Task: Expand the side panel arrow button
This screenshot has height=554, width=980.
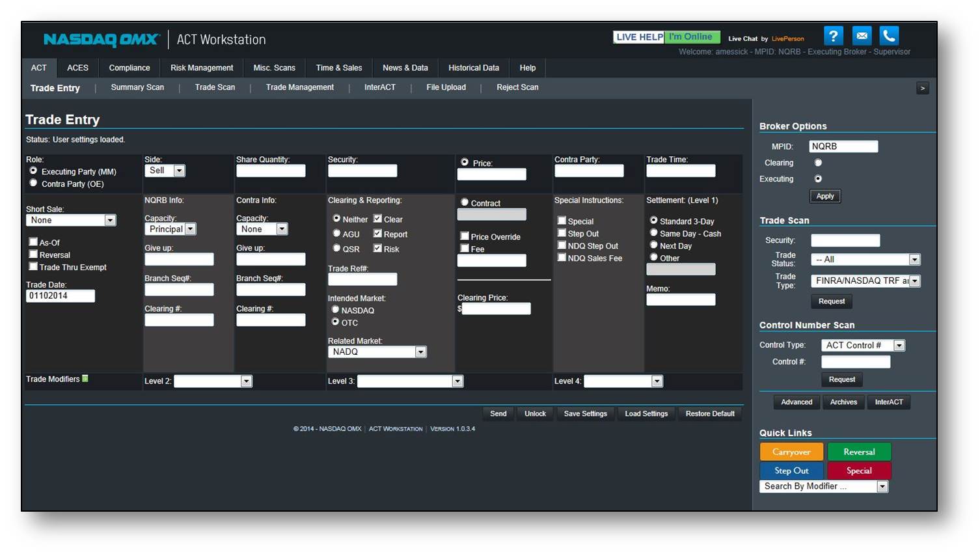Action: [922, 89]
